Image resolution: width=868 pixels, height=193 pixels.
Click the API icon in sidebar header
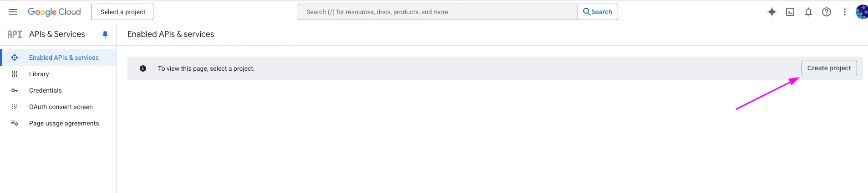point(15,34)
